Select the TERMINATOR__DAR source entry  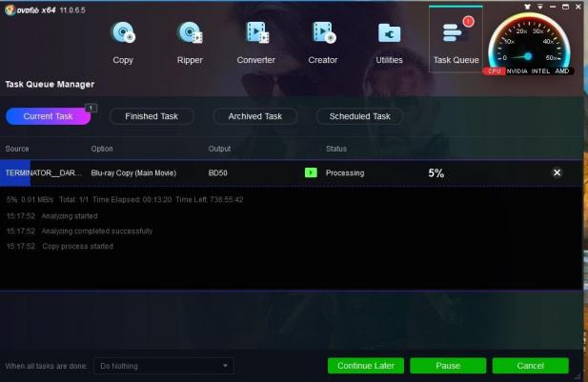click(x=43, y=172)
